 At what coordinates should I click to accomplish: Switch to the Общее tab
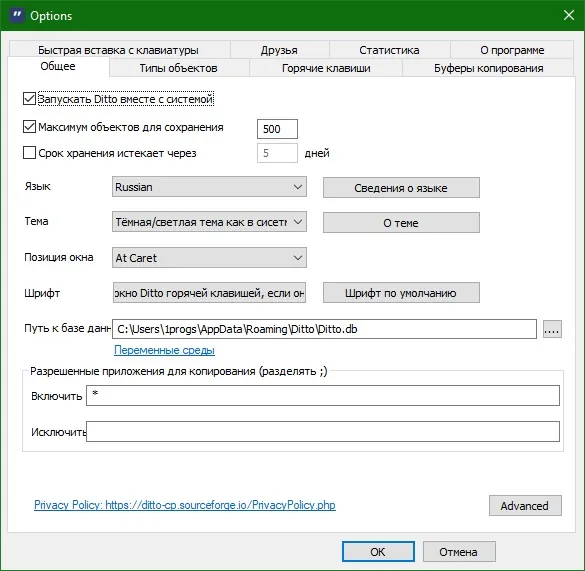click(58, 66)
